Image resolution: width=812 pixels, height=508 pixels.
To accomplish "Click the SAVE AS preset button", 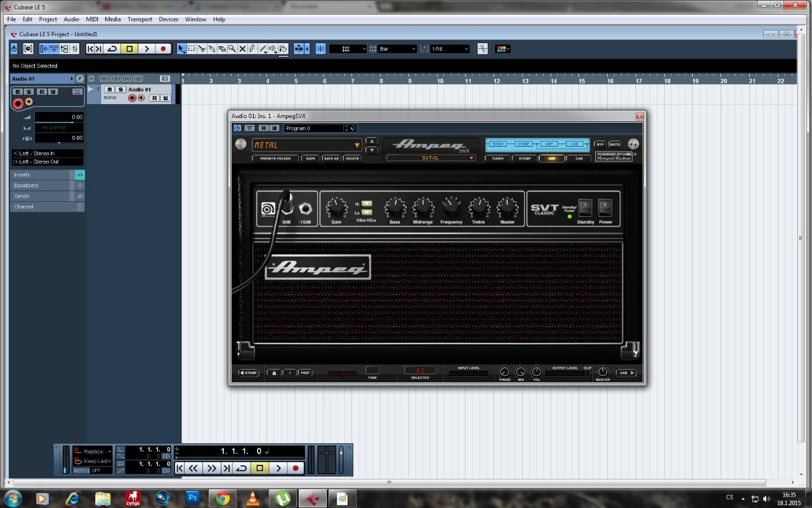I will 331,158.
